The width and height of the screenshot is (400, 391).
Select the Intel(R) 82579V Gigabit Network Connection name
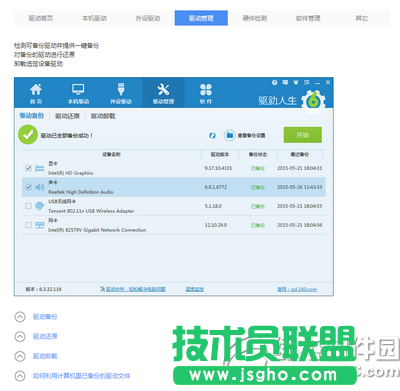(x=97, y=230)
